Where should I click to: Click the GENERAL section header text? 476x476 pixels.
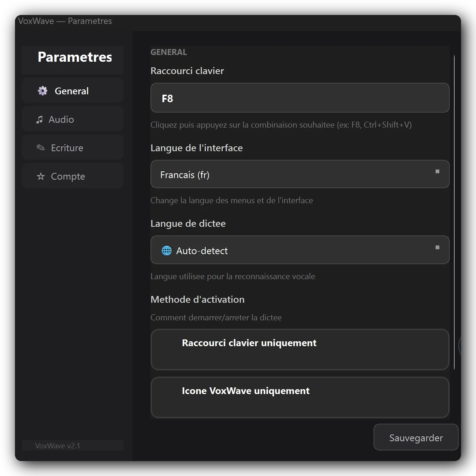[x=168, y=52]
